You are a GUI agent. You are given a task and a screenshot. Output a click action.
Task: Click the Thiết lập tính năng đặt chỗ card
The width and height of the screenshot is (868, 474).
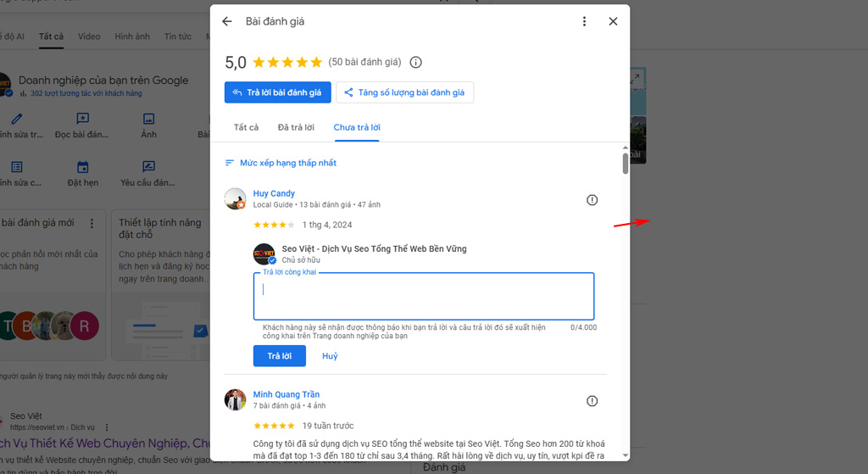tap(160, 285)
